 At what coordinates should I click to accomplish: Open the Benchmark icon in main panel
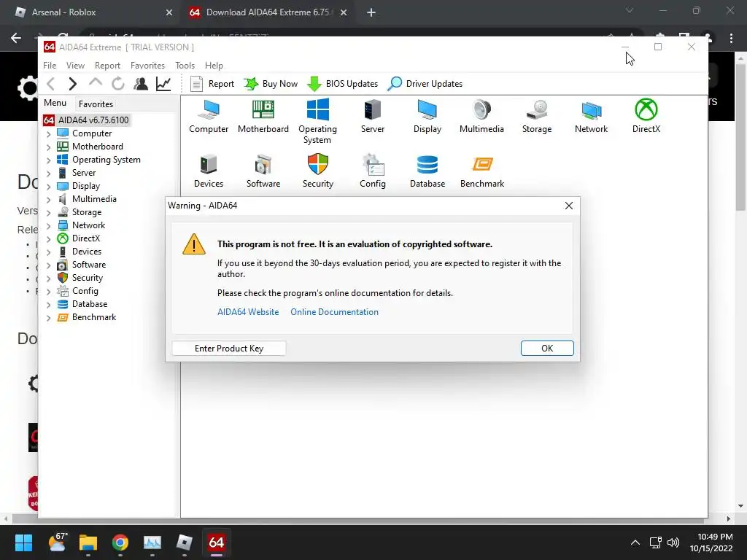click(x=482, y=171)
